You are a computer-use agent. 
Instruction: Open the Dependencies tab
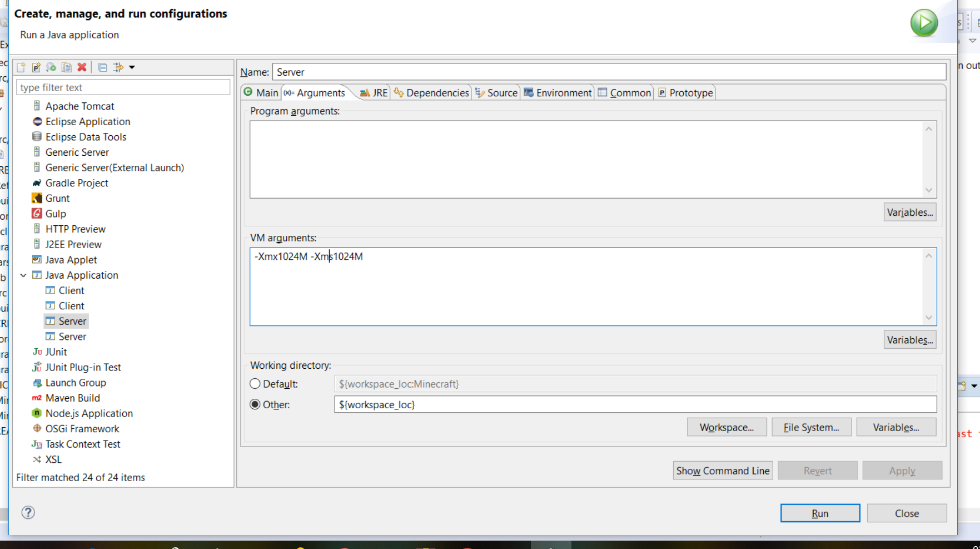[x=431, y=93]
